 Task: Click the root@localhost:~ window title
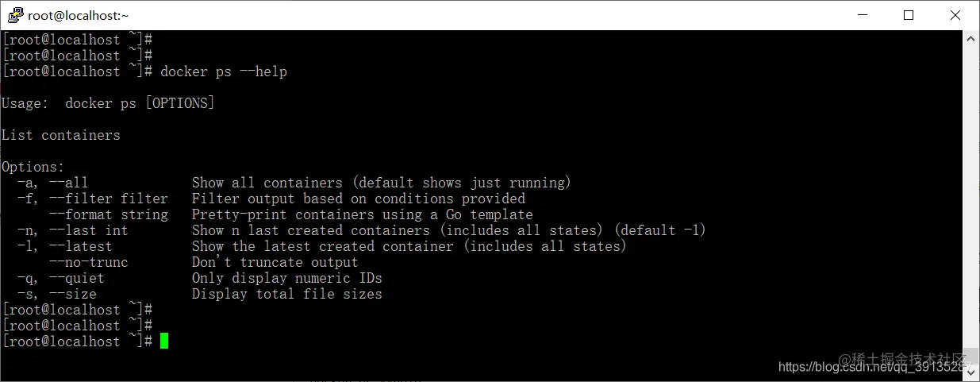[79, 15]
